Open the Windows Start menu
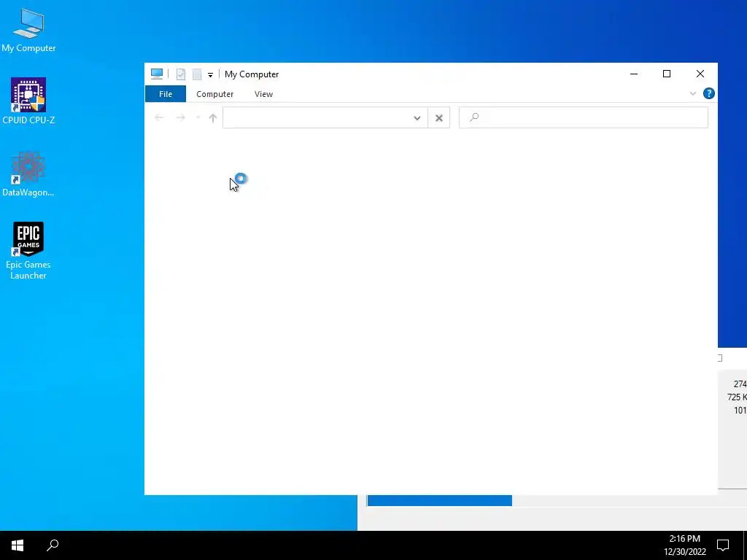 [18, 545]
